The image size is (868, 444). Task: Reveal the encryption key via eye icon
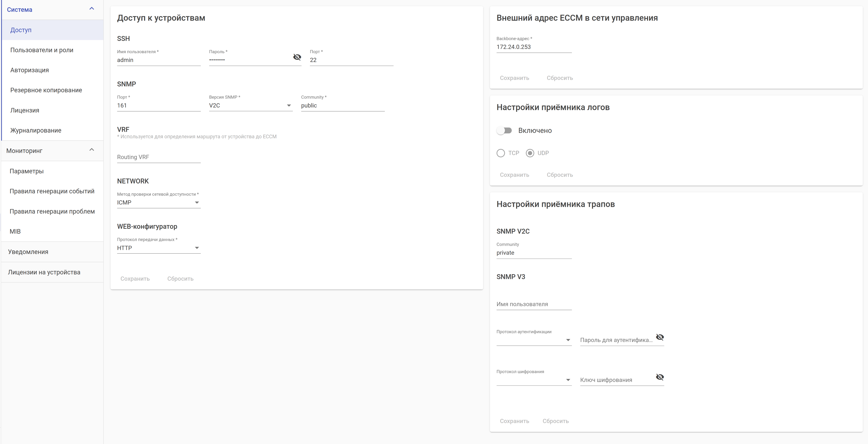660,377
